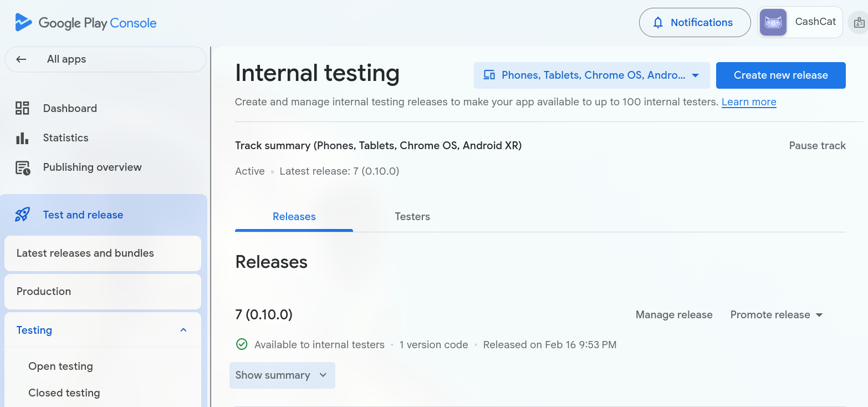
Task: Click the green availability checkmark icon
Action: (242, 344)
